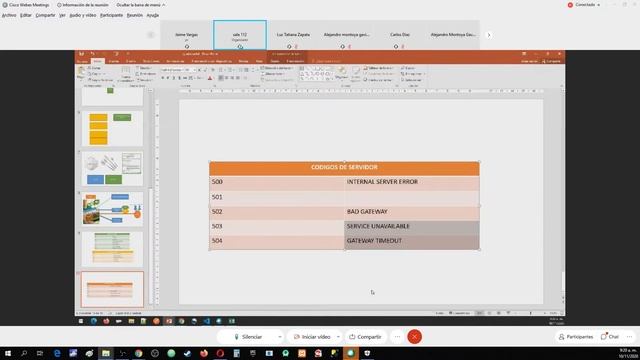
Task: Open Calculator from the Windows taskbar
Action: point(236,353)
